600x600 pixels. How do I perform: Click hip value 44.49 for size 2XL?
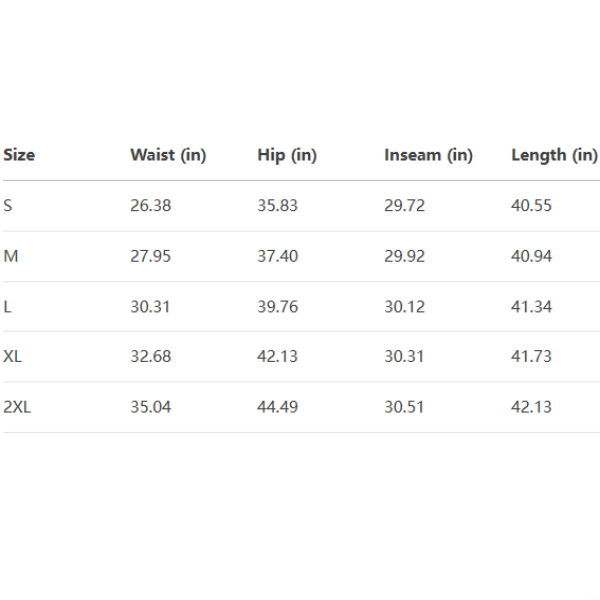point(277,407)
